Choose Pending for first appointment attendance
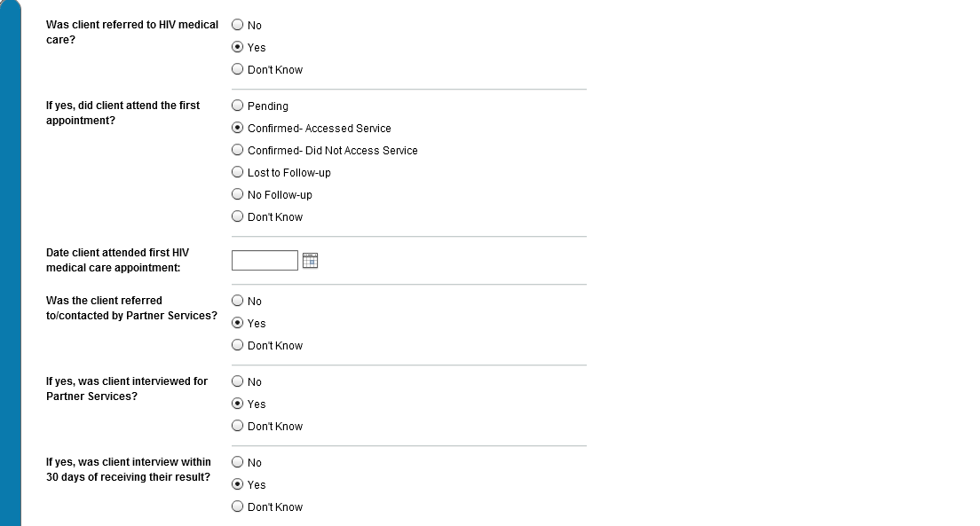The height and width of the screenshot is (526, 980). (x=237, y=106)
